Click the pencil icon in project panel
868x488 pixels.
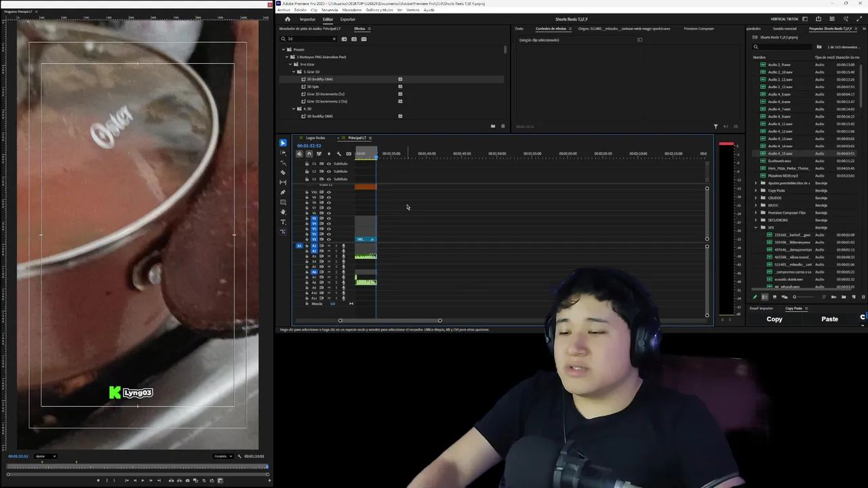tap(755, 297)
